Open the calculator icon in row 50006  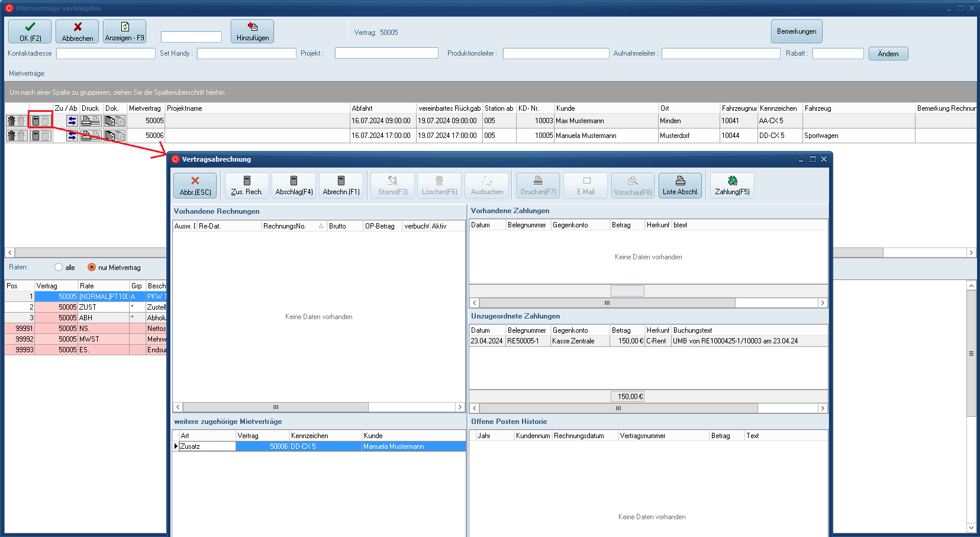(36, 136)
